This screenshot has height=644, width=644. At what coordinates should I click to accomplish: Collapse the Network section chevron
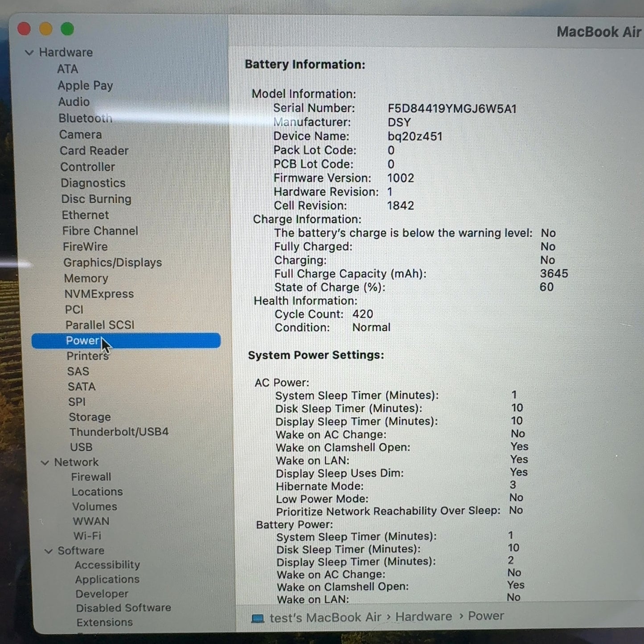tap(45, 463)
